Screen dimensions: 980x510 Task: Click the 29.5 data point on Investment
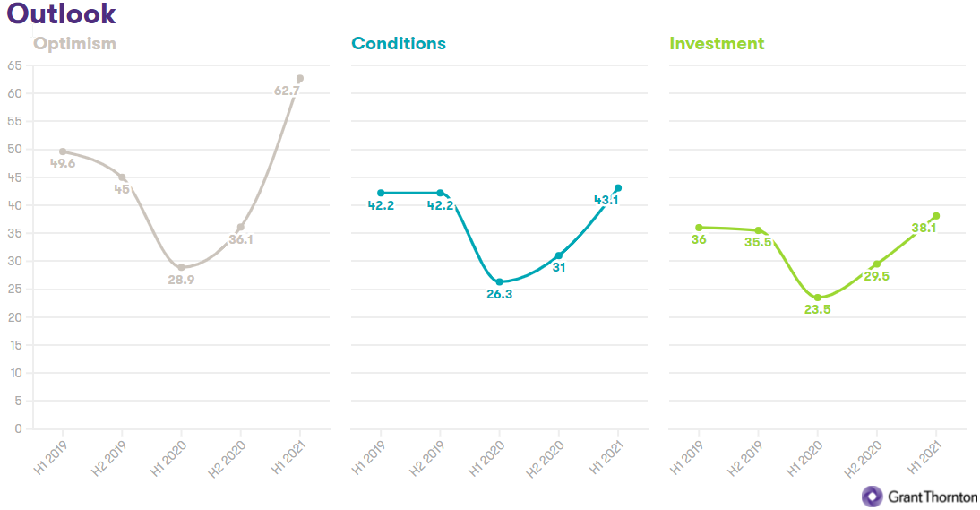click(x=877, y=264)
